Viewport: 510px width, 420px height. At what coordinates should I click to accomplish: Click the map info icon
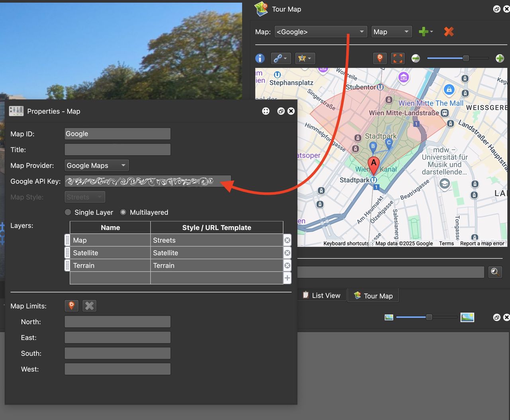(x=260, y=58)
